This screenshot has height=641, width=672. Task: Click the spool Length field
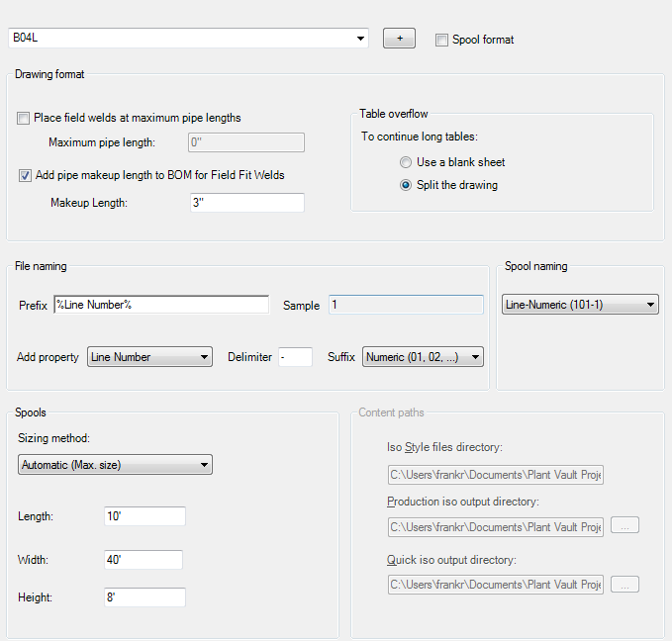[144, 516]
